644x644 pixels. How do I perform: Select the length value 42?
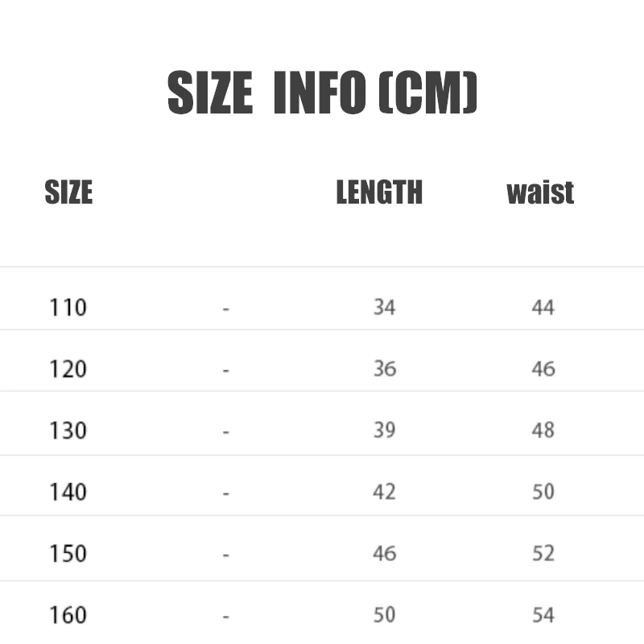pyautogui.click(x=384, y=491)
